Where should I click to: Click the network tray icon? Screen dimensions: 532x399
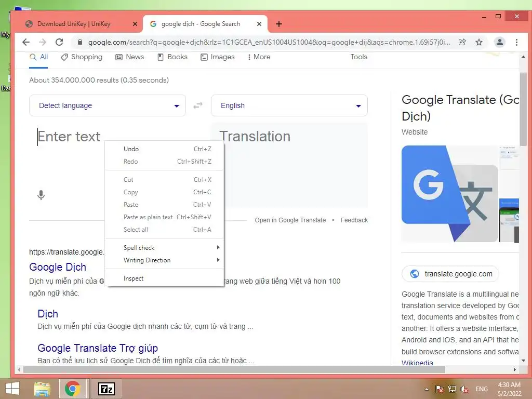452,389
